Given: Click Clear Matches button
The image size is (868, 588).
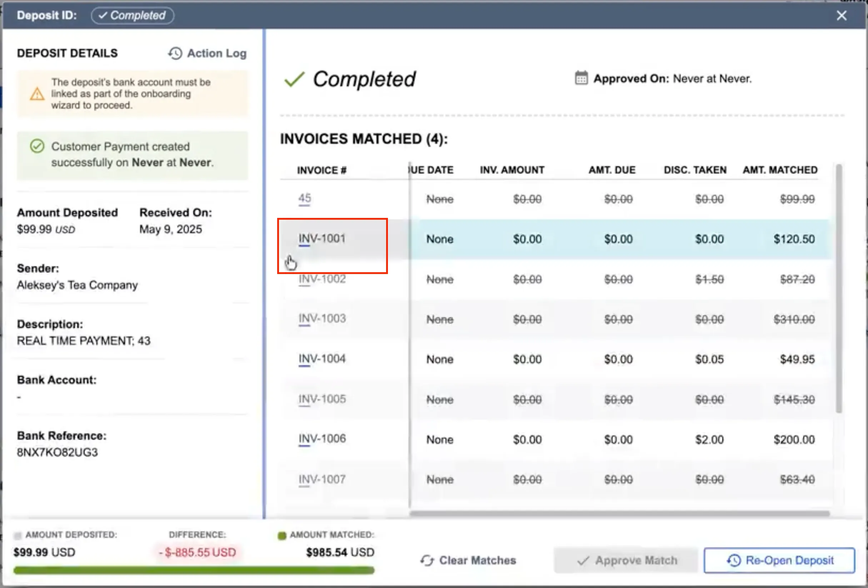Looking at the screenshot, I should pos(468,560).
